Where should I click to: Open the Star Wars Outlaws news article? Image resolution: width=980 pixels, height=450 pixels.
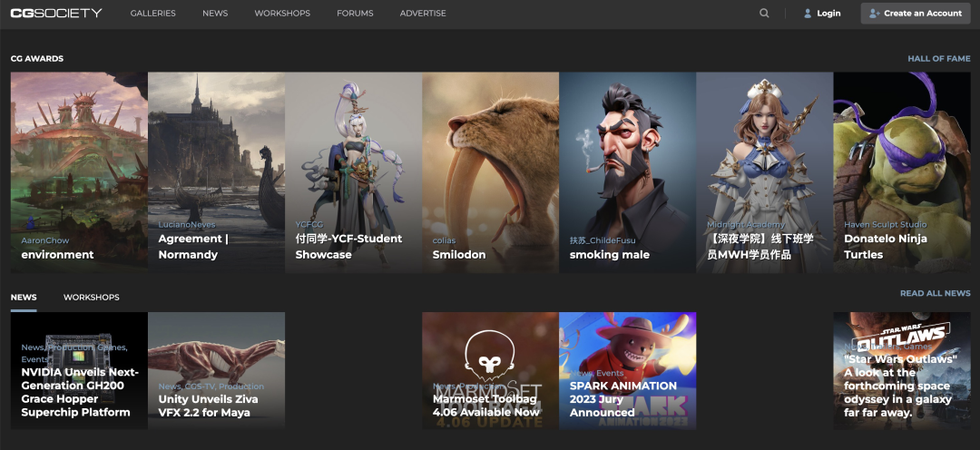click(x=902, y=371)
